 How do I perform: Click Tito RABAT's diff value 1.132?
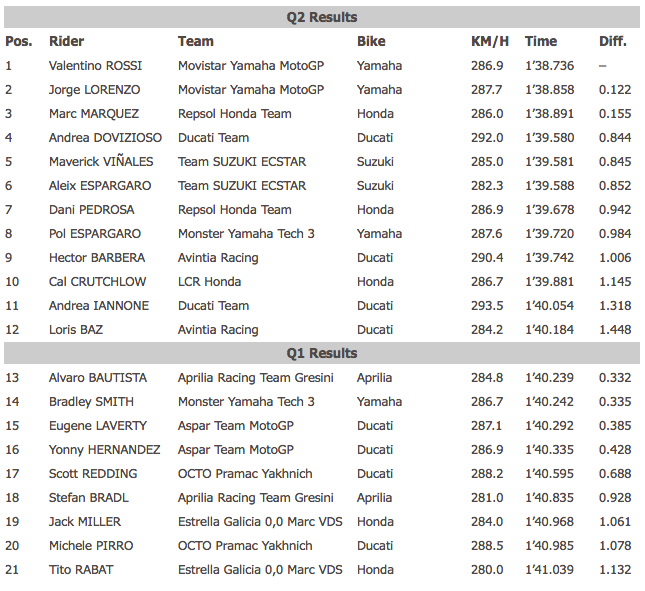click(x=615, y=570)
